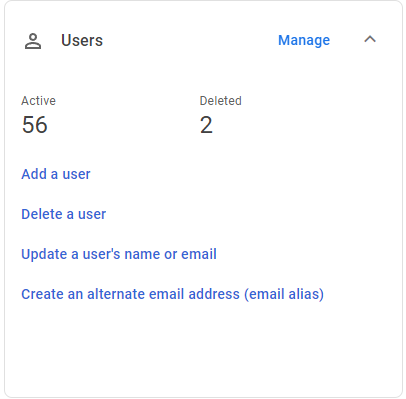Open Create an alternate email address link
The image size is (406, 399).
tap(172, 294)
